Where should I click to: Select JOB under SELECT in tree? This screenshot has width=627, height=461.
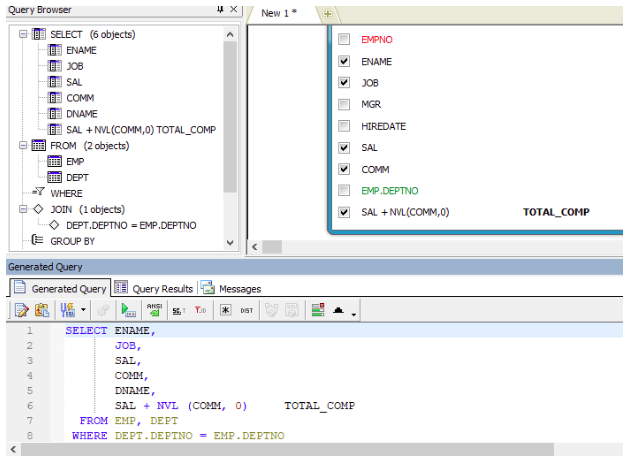[75, 66]
